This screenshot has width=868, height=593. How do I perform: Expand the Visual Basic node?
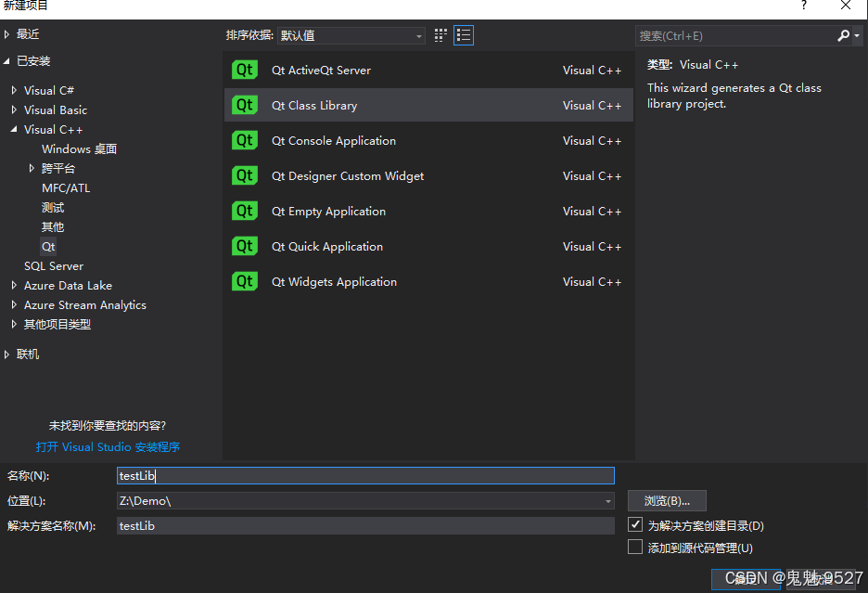(x=15, y=110)
